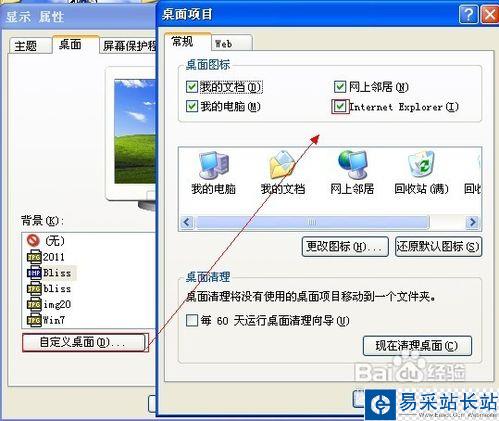Click the 更改图标 button

coord(345,247)
